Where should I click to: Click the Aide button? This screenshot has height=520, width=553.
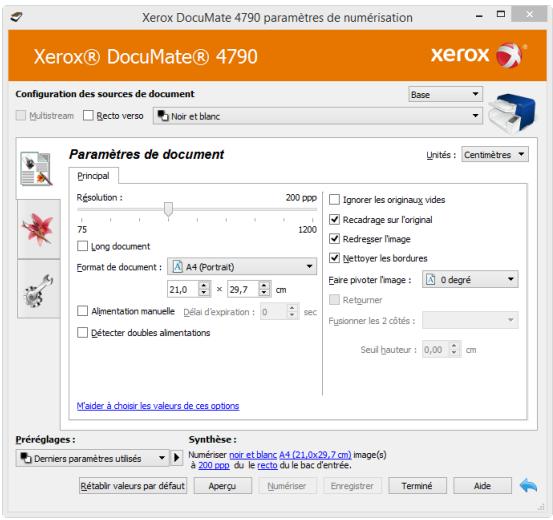pyautogui.click(x=482, y=486)
